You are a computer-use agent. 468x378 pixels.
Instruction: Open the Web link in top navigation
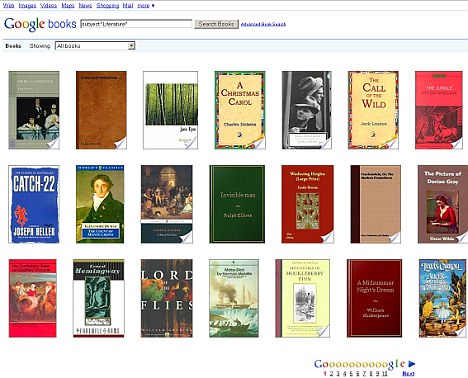pyautogui.click(x=8, y=5)
